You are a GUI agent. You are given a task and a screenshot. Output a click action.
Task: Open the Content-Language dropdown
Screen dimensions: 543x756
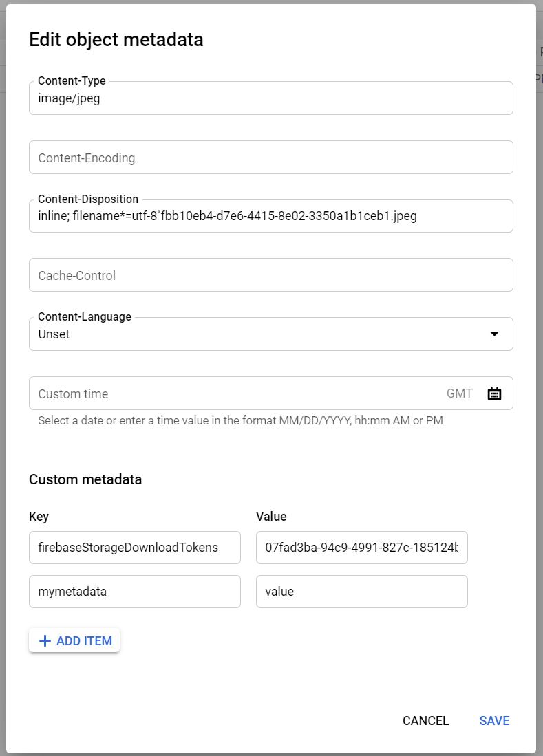point(270,334)
